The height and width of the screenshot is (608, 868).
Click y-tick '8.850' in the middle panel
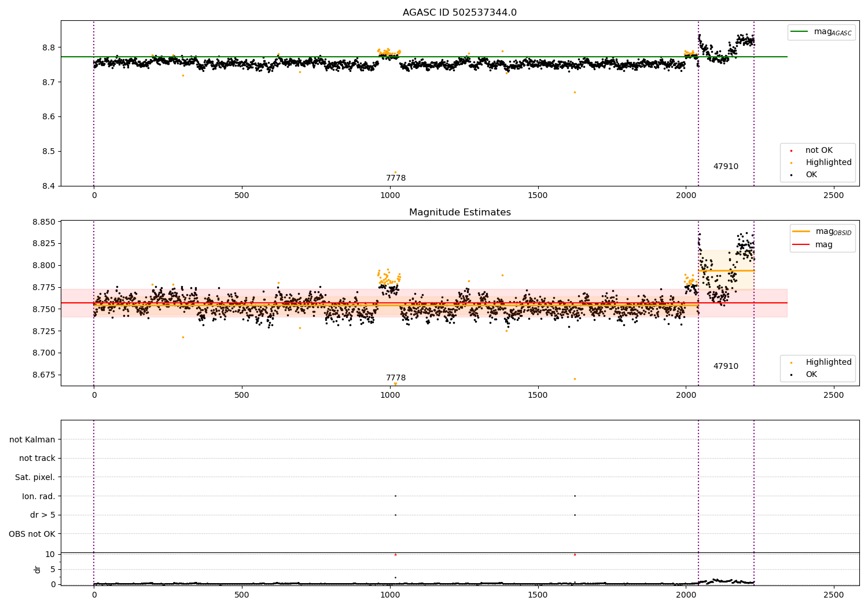44,222
